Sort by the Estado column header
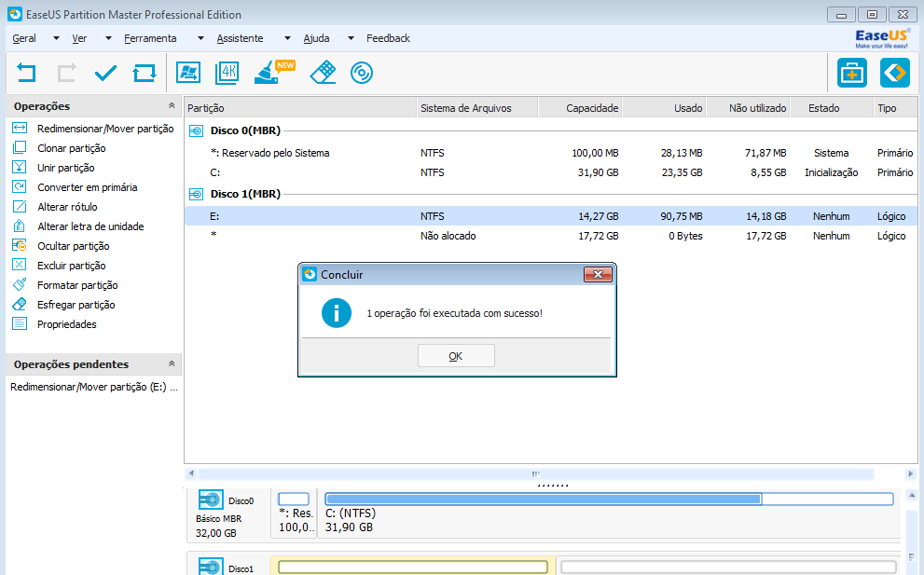Image resolution: width=924 pixels, height=575 pixels. click(x=832, y=108)
